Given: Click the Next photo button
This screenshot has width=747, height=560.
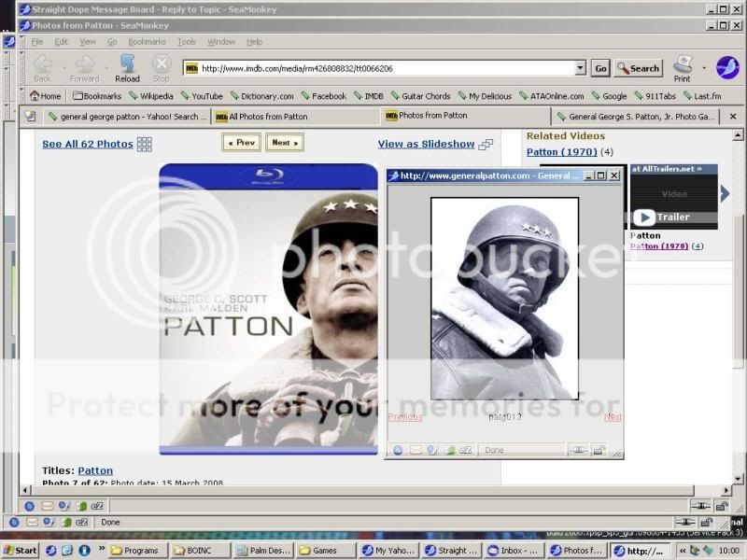Looking at the screenshot, I should pos(284,143).
